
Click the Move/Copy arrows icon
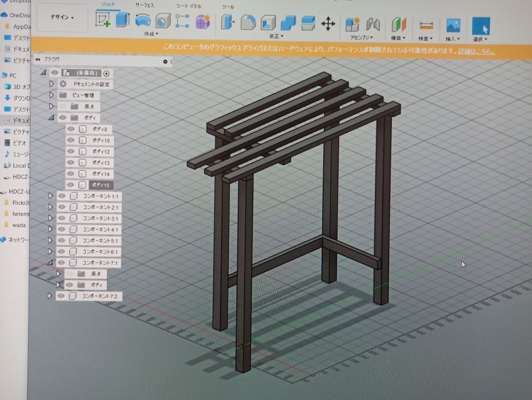coord(328,23)
